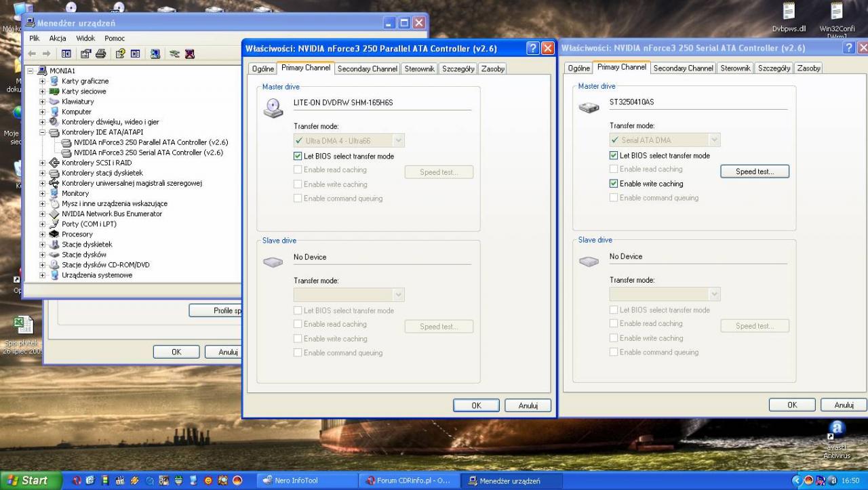Viewport: 868px width, 490px height.
Task: Open the Widok menu
Action: pyautogui.click(x=85, y=39)
